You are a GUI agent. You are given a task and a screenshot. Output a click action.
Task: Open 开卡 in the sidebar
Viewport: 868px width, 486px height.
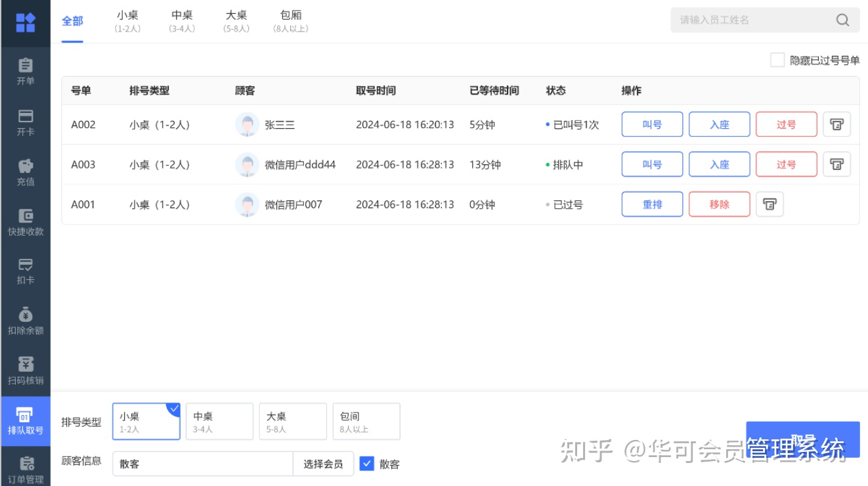26,122
